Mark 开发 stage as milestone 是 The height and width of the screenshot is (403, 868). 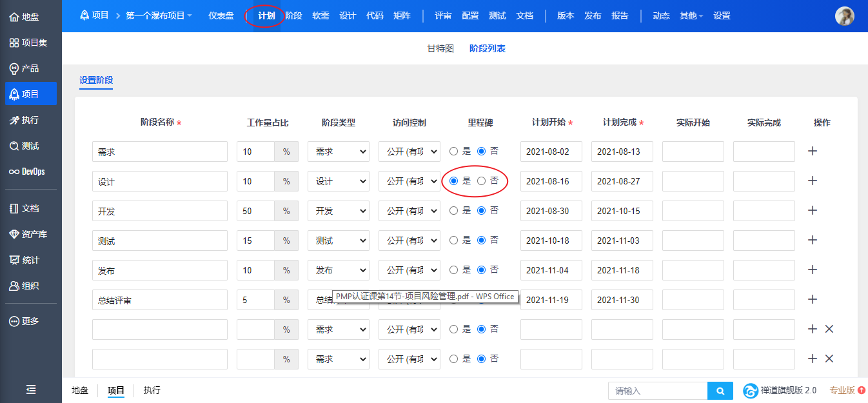point(454,210)
